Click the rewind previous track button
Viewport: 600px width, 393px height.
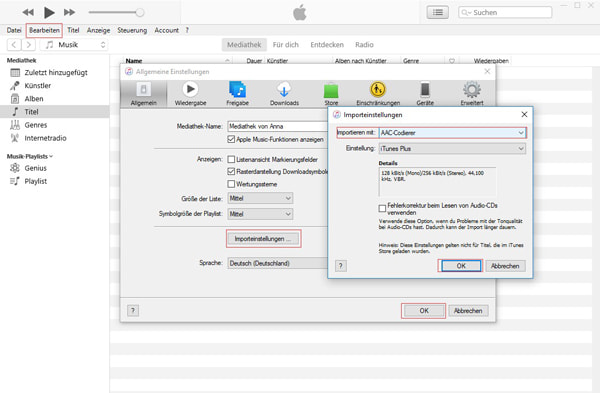click(28, 12)
